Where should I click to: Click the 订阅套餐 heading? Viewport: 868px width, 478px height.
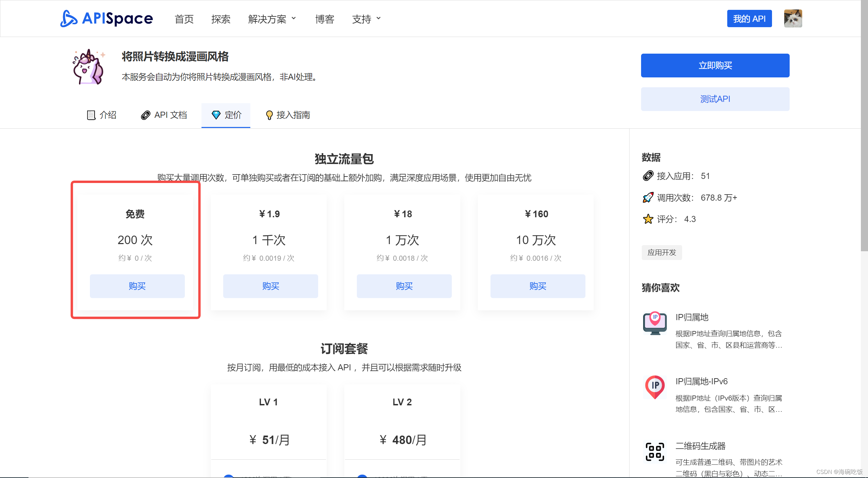coord(344,349)
